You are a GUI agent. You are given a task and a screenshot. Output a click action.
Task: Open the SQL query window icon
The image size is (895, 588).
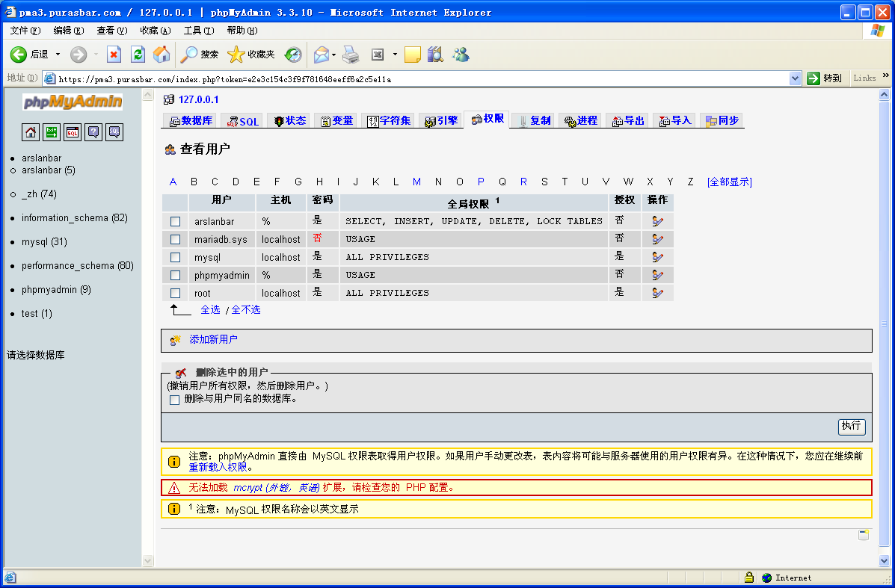73,132
